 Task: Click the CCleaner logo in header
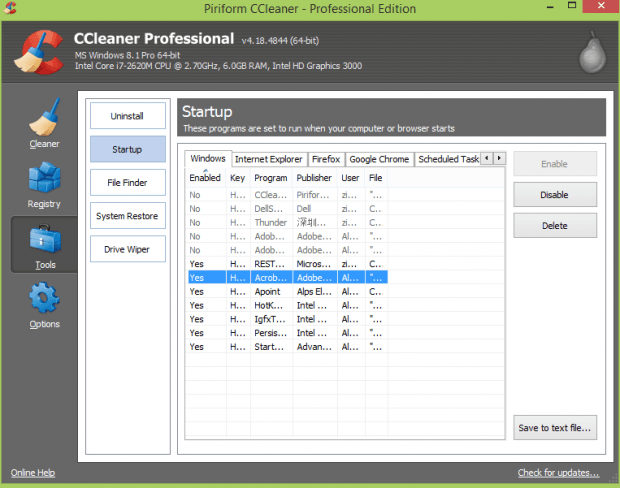39,52
